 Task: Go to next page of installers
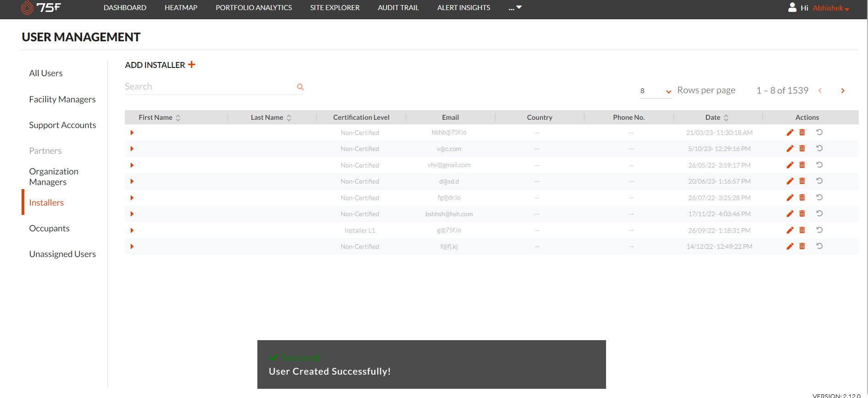[x=842, y=91]
